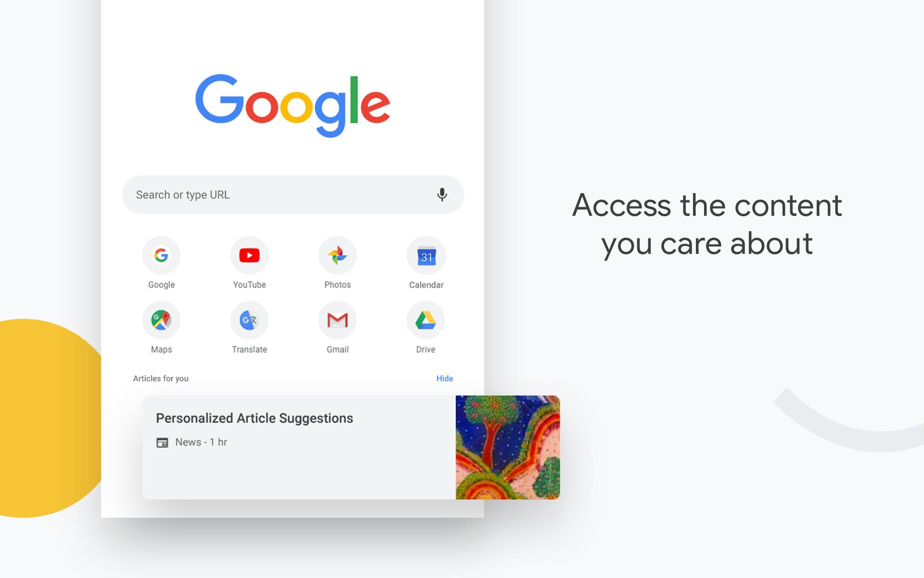Open Google Translate app
The height and width of the screenshot is (578, 924).
249,320
